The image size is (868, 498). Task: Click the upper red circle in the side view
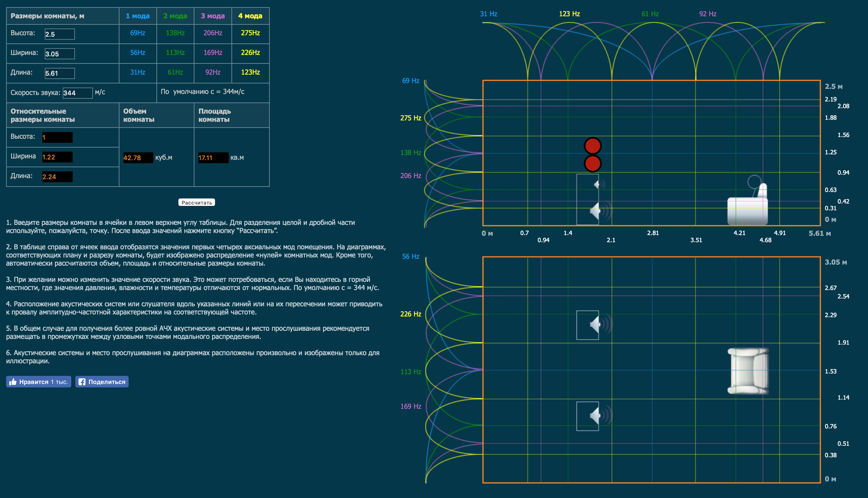[x=592, y=146]
